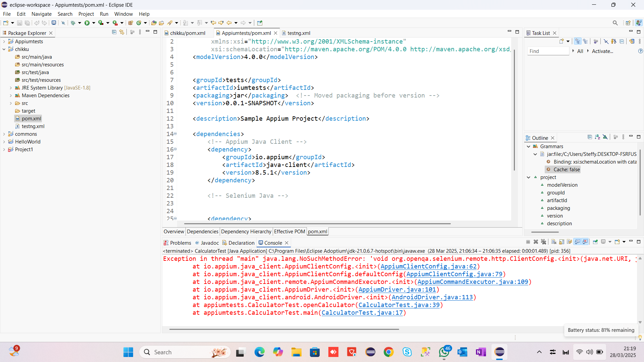Toggle Scroll Lock in Console

562,242
